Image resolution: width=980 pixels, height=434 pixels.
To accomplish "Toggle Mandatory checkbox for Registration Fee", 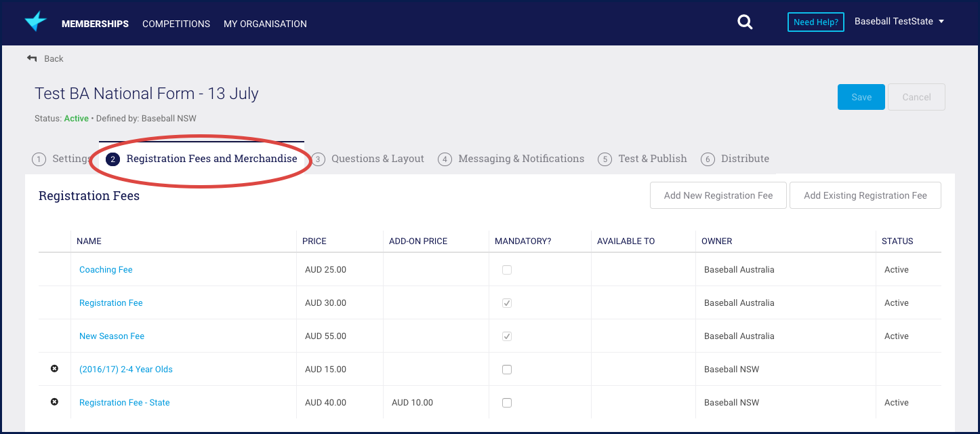I will pos(507,303).
